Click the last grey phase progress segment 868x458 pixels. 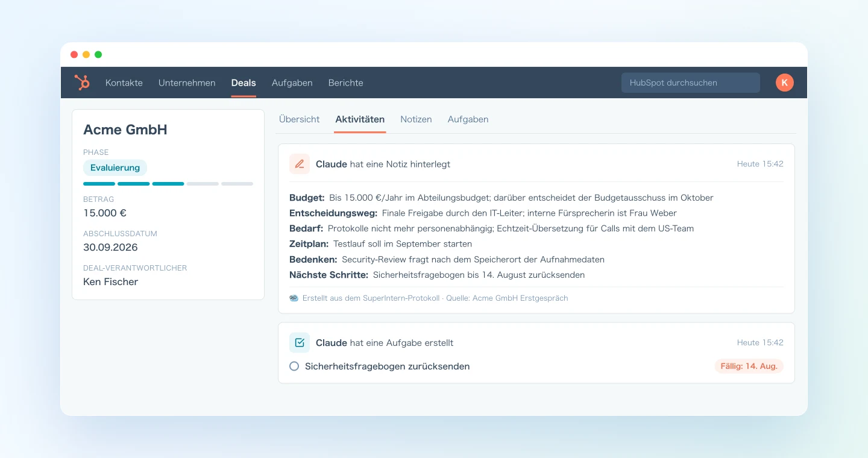[x=237, y=184]
